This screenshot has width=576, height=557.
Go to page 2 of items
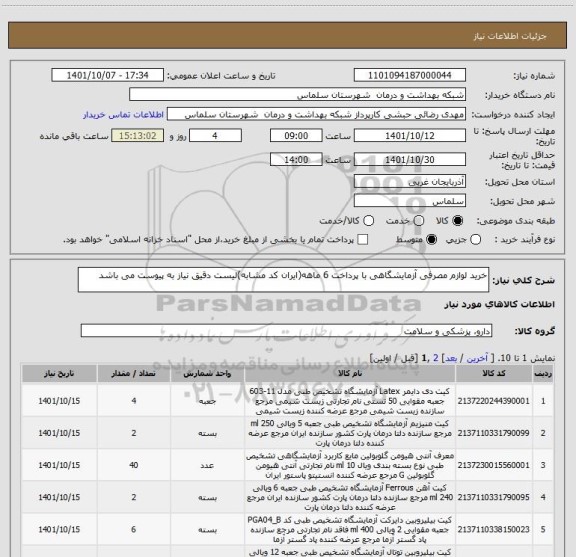tap(436, 358)
